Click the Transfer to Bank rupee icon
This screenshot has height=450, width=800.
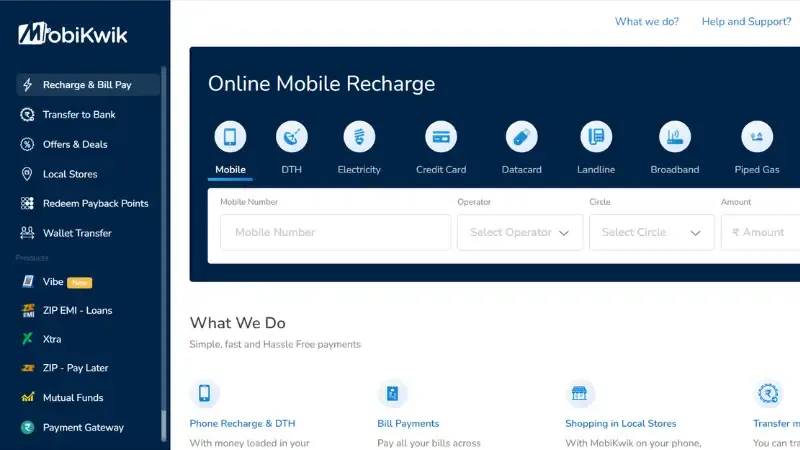click(27, 115)
